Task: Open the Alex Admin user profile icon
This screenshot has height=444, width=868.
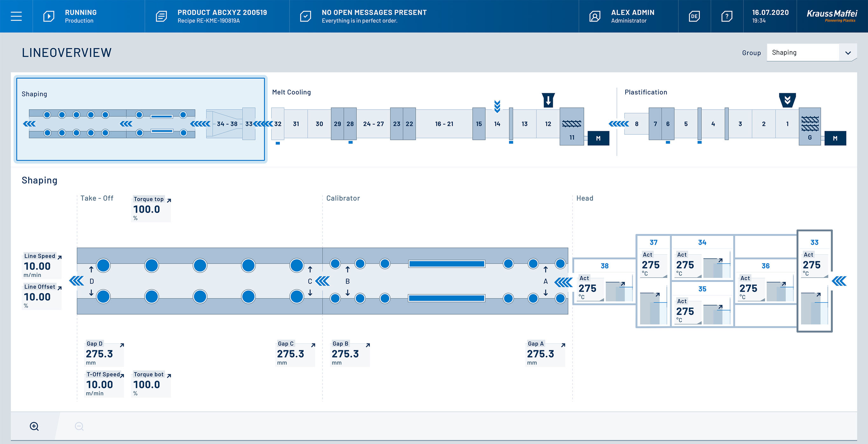Action: pyautogui.click(x=595, y=16)
